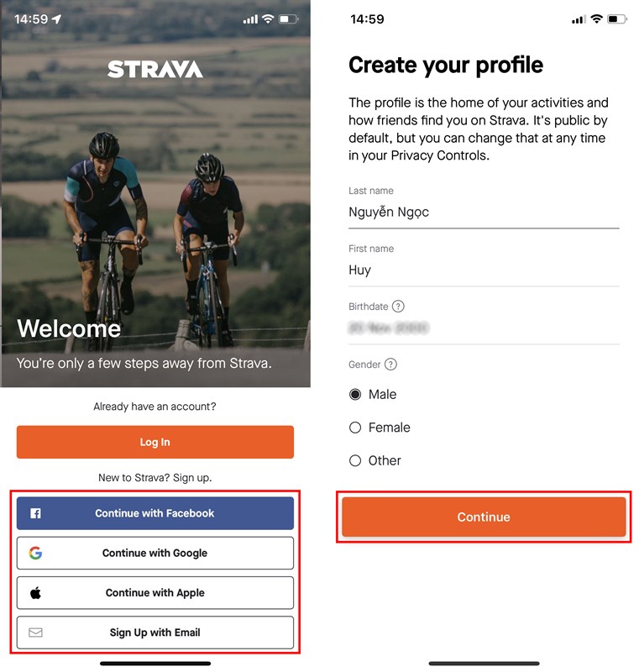Viewport: 639px width, 672px height.
Task: Select Continue with Apple
Action: click(x=155, y=593)
